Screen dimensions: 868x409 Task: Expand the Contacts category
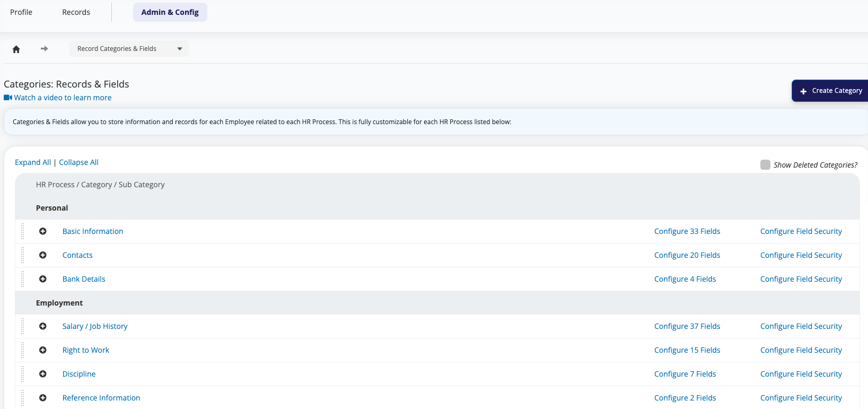pyautogui.click(x=43, y=255)
